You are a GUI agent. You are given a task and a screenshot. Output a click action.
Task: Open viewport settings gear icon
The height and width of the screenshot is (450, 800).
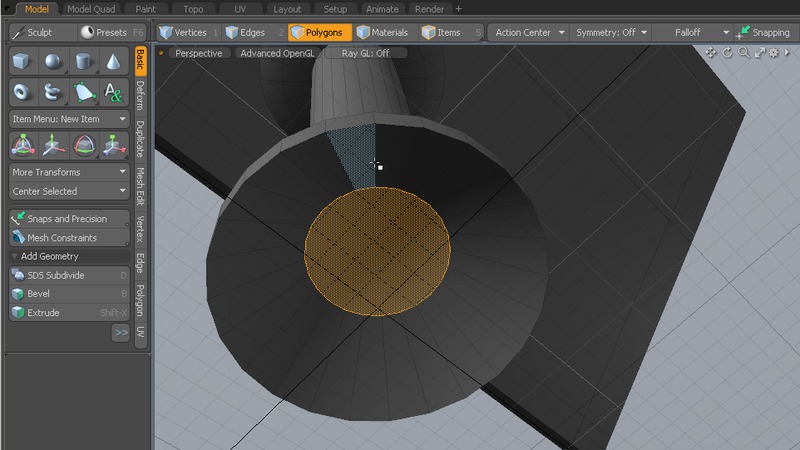click(x=773, y=53)
